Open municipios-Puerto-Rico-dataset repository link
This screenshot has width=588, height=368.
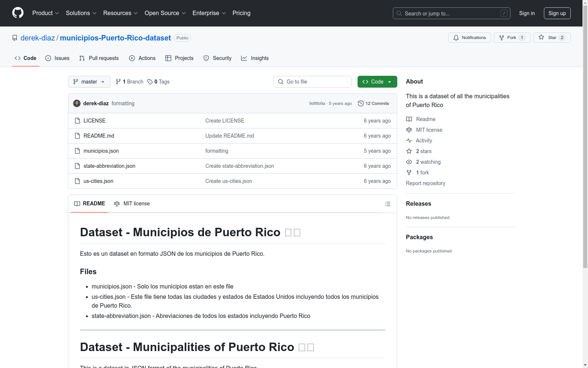115,38
